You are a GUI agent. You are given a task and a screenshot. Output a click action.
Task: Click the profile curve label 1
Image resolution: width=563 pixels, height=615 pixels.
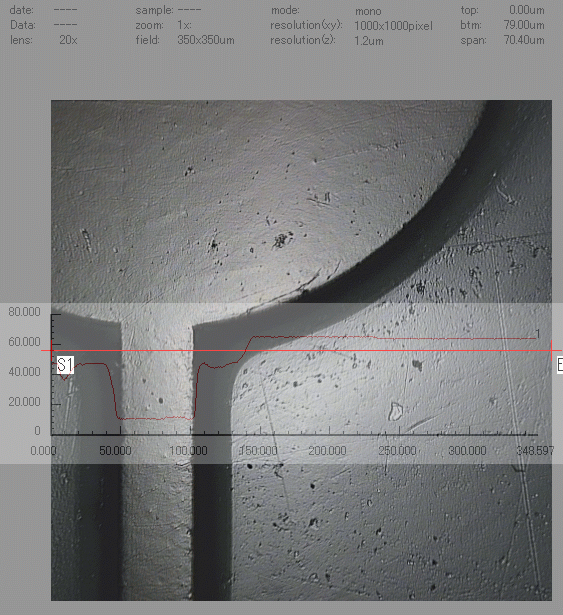[537, 334]
